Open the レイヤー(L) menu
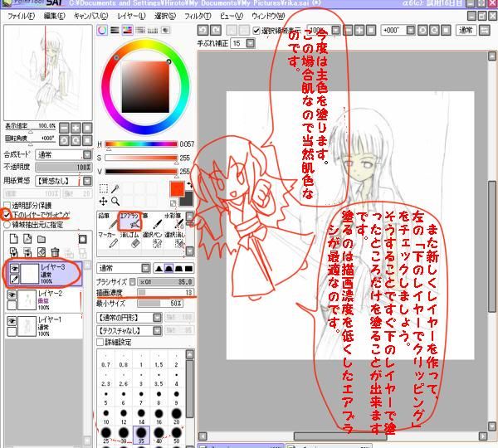 click(x=131, y=16)
